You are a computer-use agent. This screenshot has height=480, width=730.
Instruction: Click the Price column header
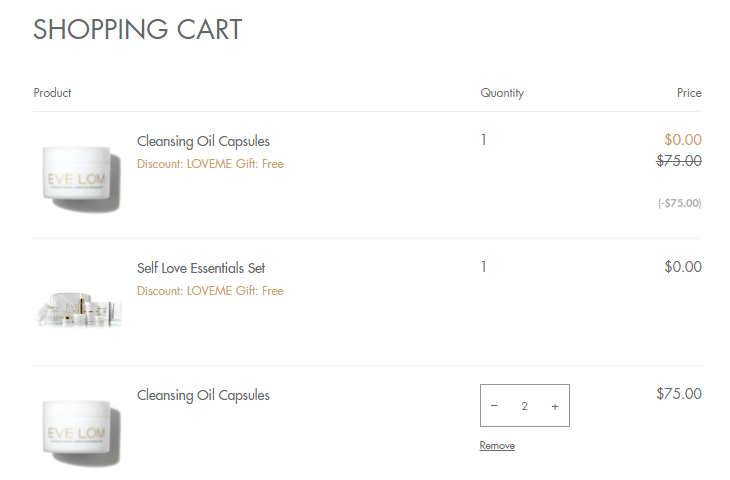[x=689, y=93]
